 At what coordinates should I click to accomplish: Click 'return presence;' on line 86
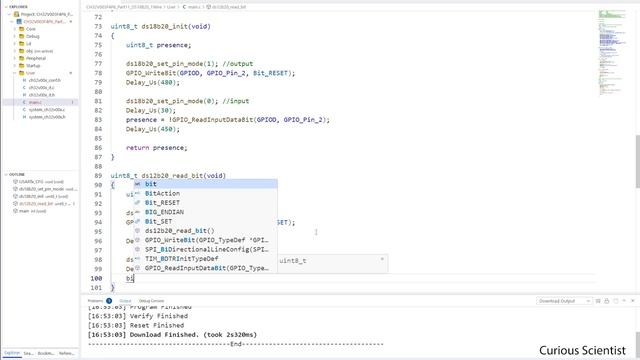coord(156,148)
